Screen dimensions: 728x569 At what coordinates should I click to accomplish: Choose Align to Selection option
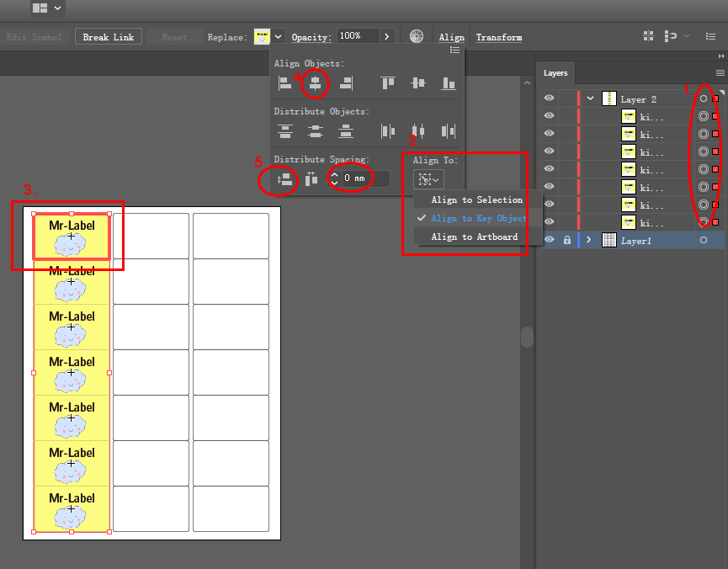tap(477, 199)
